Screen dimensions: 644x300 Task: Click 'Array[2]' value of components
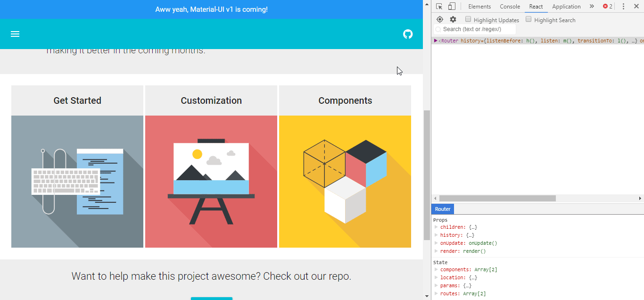486,270
